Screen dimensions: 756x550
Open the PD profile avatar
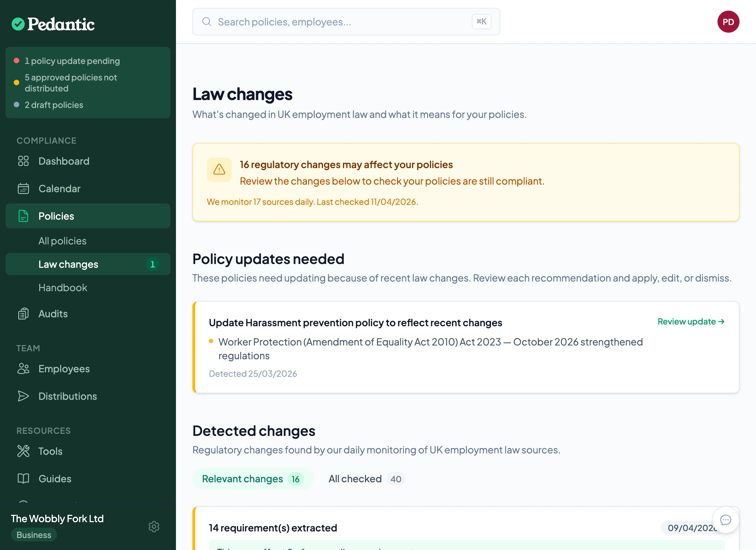(x=728, y=22)
